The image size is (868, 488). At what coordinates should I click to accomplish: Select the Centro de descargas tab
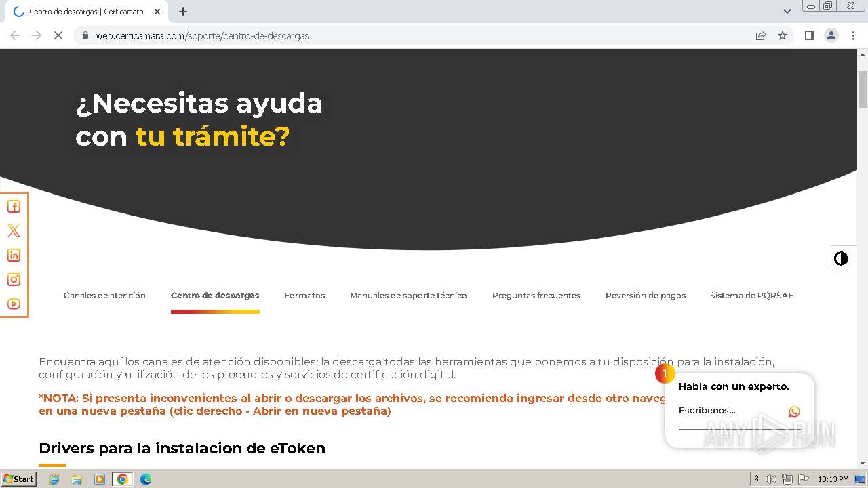[x=215, y=296]
